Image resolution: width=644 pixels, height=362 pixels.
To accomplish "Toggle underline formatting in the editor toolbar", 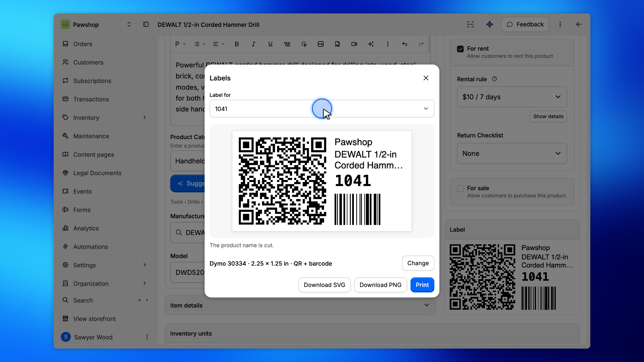I will tap(270, 44).
